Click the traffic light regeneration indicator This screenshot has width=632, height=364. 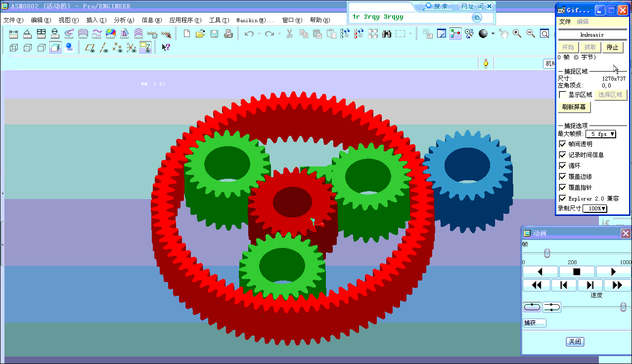pos(486,63)
